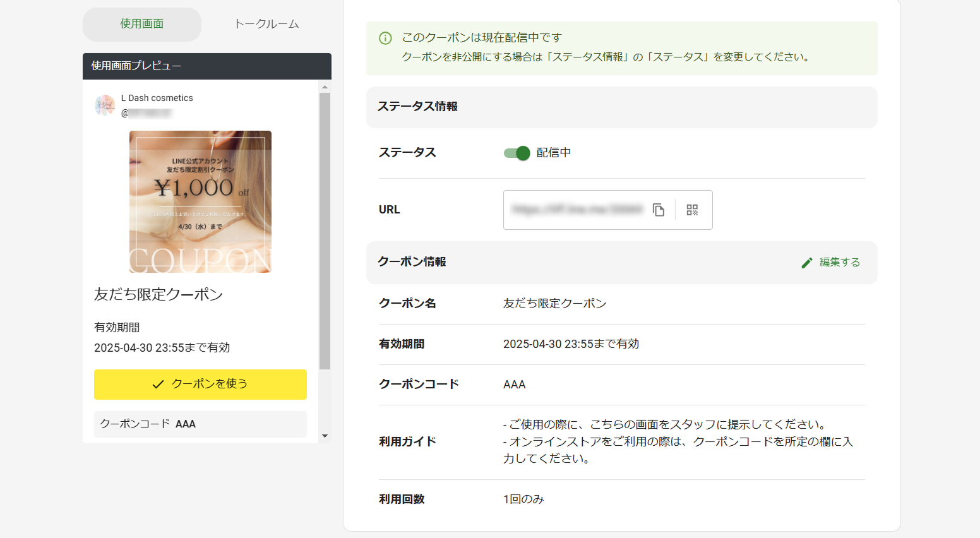The height and width of the screenshot is (538, 980).
Task: Click the URL row label
Action: (x=389, y=210)
